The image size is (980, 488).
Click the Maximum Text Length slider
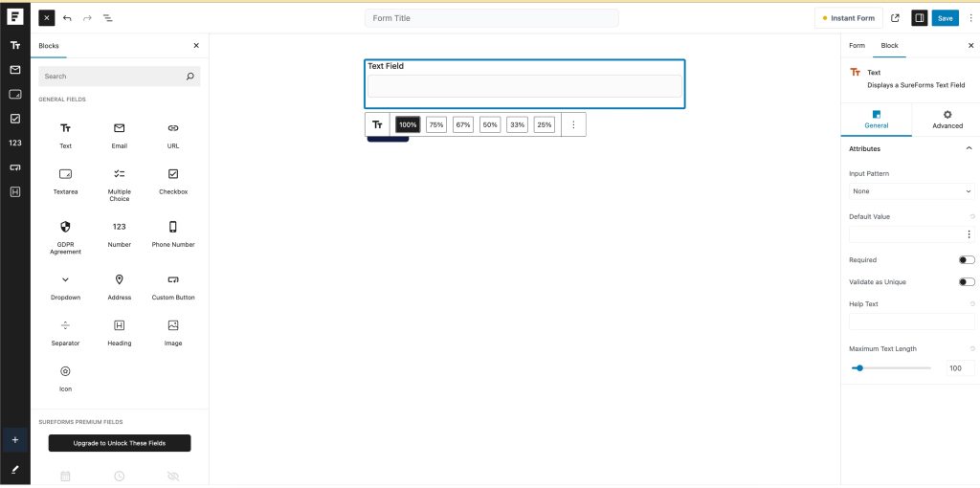click(x=890, y=368)
